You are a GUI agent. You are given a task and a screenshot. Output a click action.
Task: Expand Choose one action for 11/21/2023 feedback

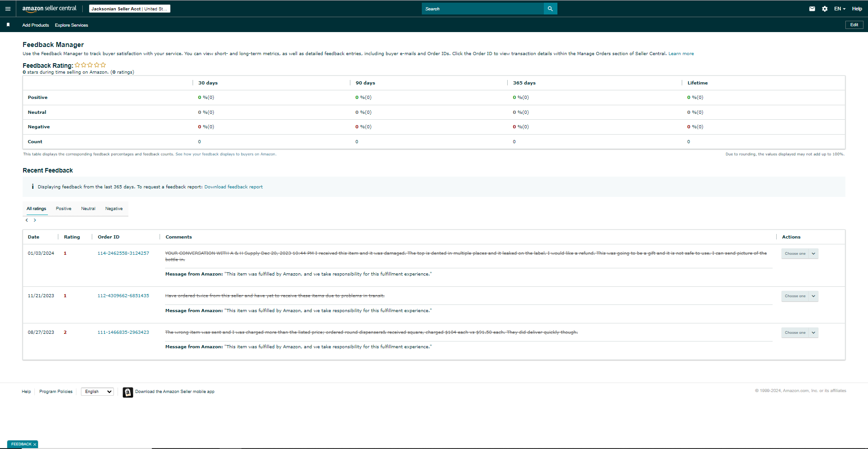pyautogui.click(x=800, y=296)
